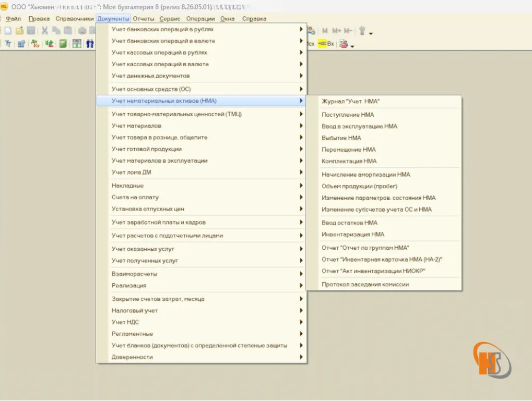This screenshot has height=401, width=532.
Task: Click the Paste clipboard icon
Action: (68, 31)
